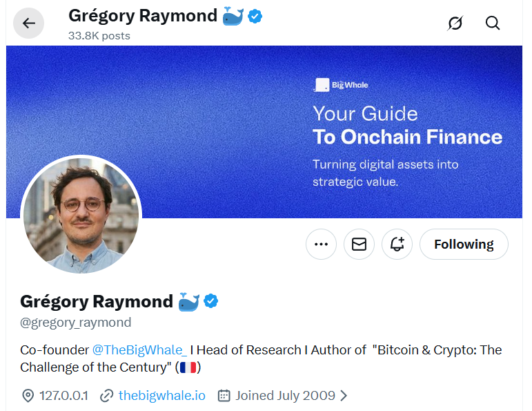Click the chain link icon
Viewport: 532px width, 411px height.
click(x=106, y=396)
